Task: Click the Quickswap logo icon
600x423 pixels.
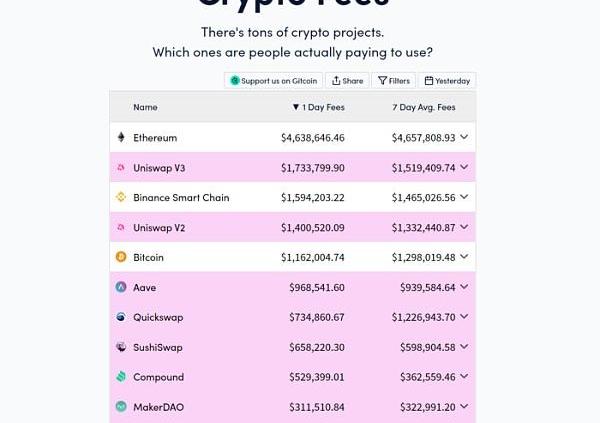Action: coord(121,317)
